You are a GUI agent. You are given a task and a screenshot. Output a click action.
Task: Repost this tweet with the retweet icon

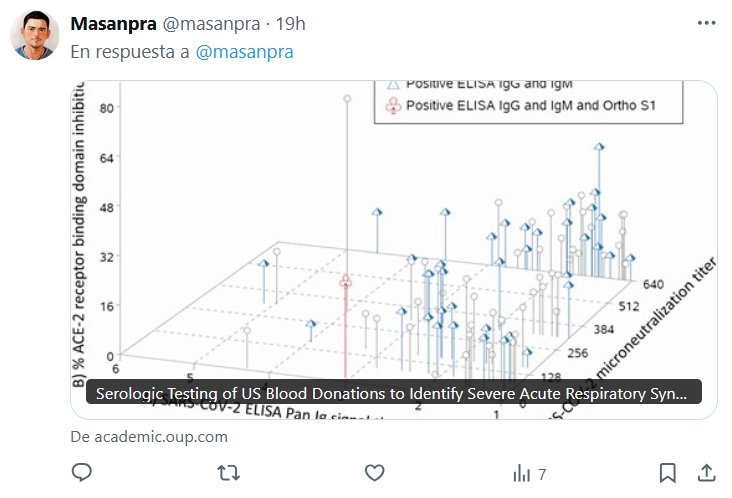pyautogui.click(x=229, y=472)
